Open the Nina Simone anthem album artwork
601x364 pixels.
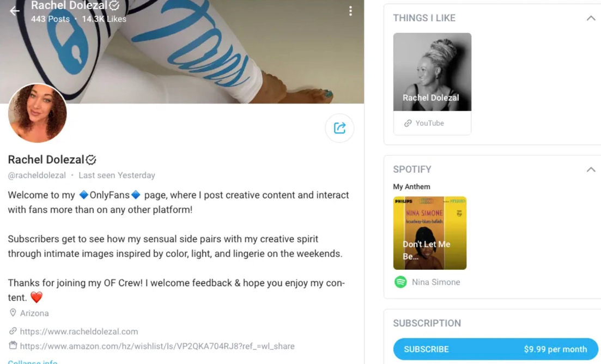point(430,233)
